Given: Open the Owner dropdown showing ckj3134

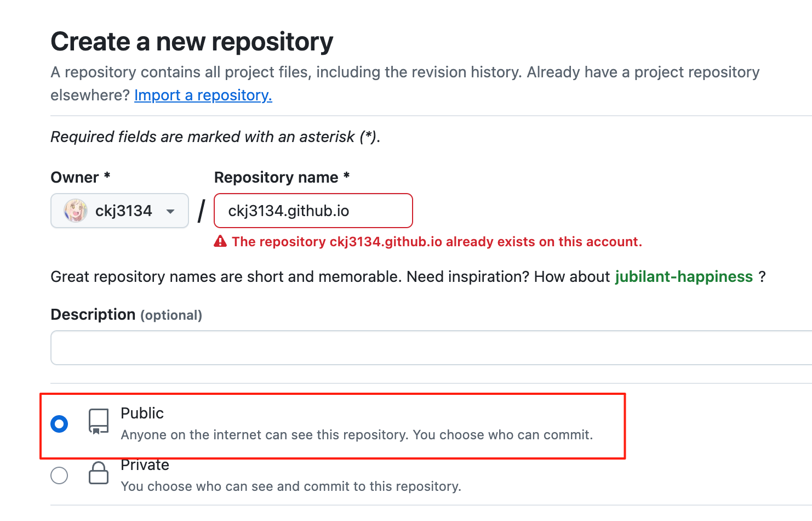Looking at the screenshot, I should click(x=119, y=211).
